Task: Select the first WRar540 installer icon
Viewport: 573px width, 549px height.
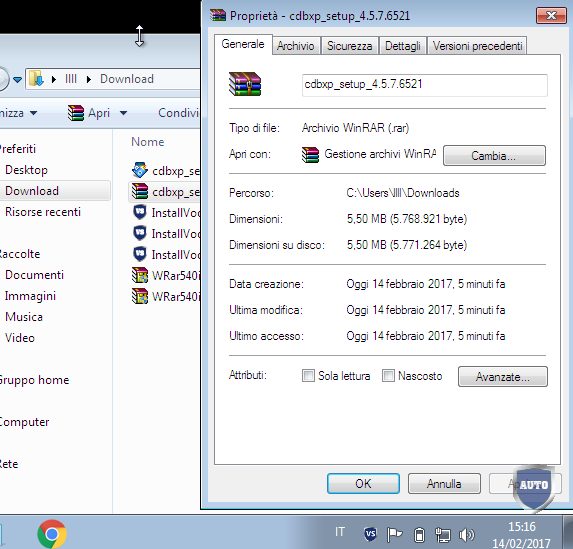Action: point(140,275)
